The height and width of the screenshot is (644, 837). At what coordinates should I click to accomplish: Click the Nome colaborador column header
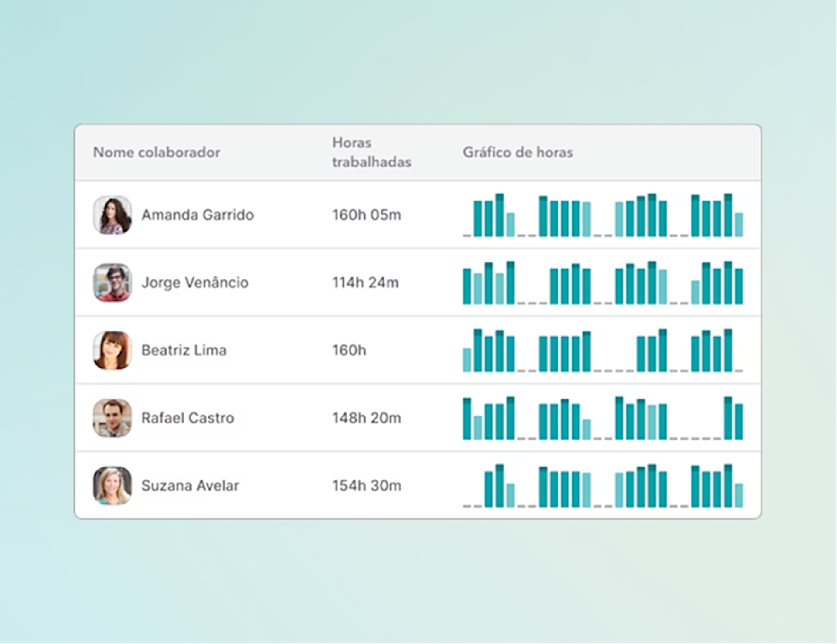tap(157, 152)
